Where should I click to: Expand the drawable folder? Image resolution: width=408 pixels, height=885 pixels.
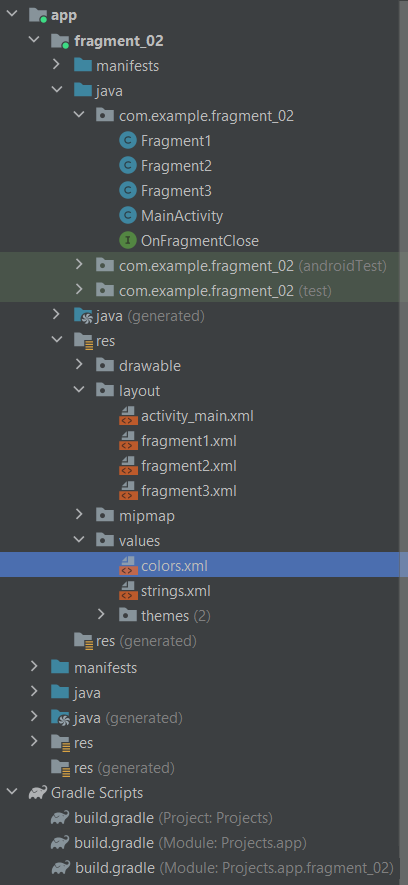79,365
